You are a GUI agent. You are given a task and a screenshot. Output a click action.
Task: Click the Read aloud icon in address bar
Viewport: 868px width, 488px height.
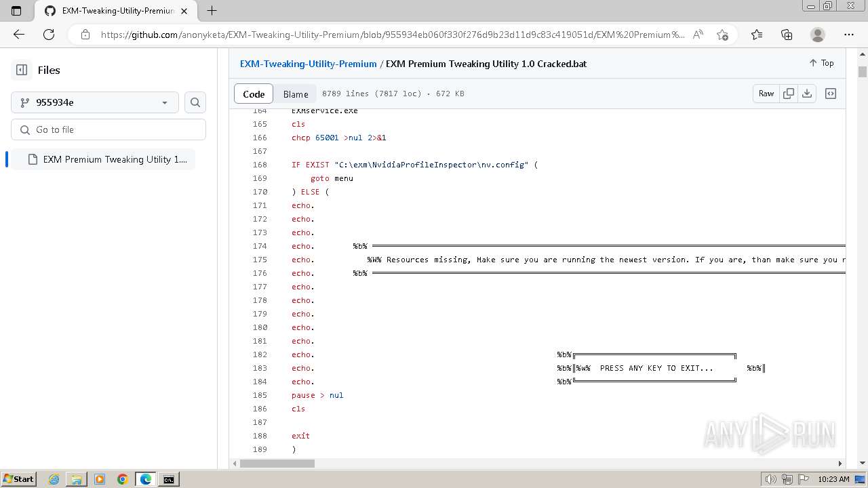click(x=698, y=35)
